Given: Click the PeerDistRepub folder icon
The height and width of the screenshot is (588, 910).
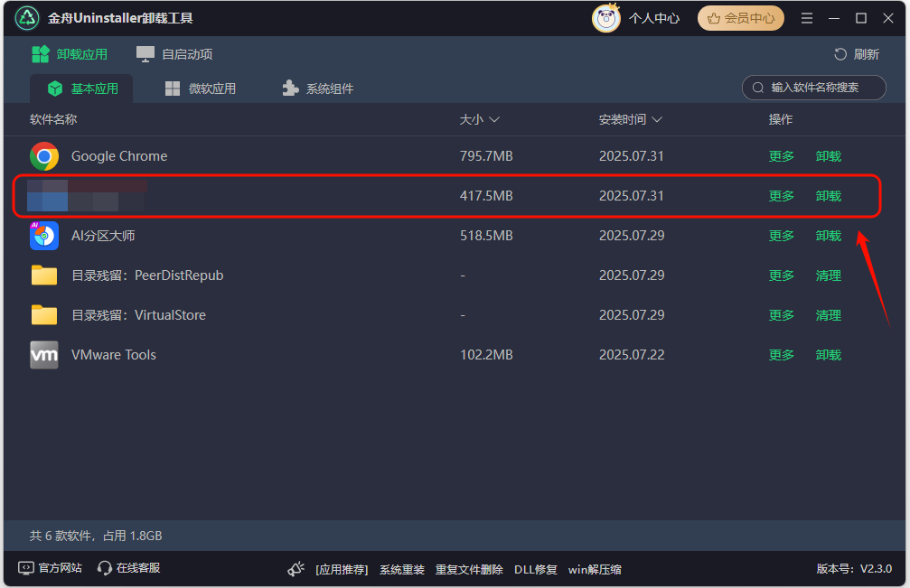Looking at the screenshot, I should point(44,275).
